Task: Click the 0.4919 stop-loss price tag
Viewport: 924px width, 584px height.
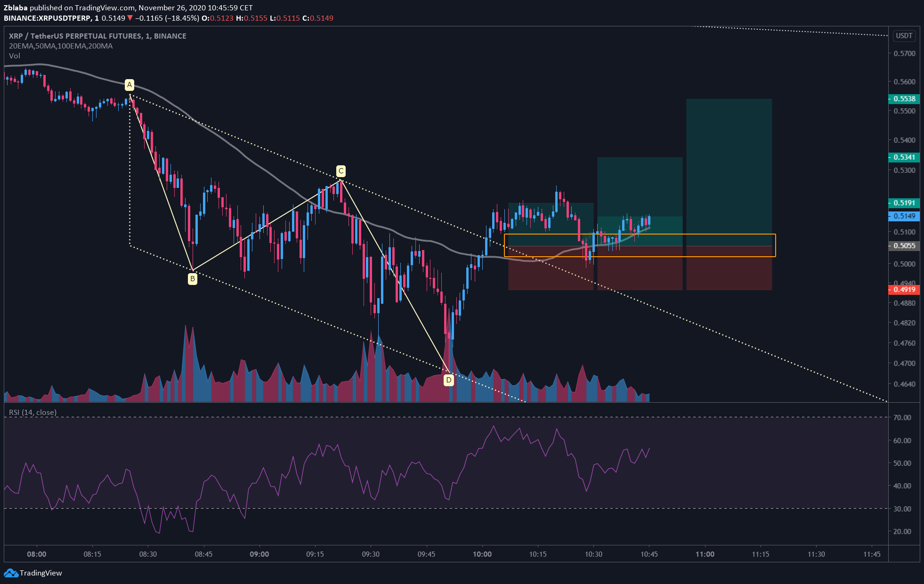Action: point(904,290)
